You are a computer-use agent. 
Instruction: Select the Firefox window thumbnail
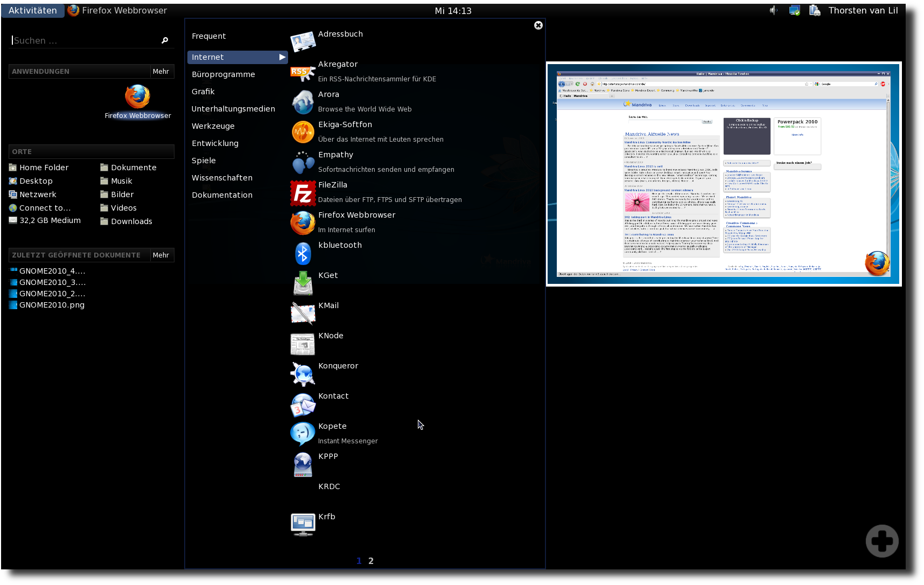coord(724,173)
